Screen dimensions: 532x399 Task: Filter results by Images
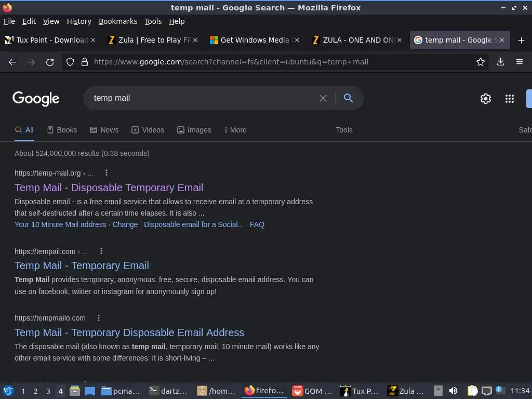point(194,130)
